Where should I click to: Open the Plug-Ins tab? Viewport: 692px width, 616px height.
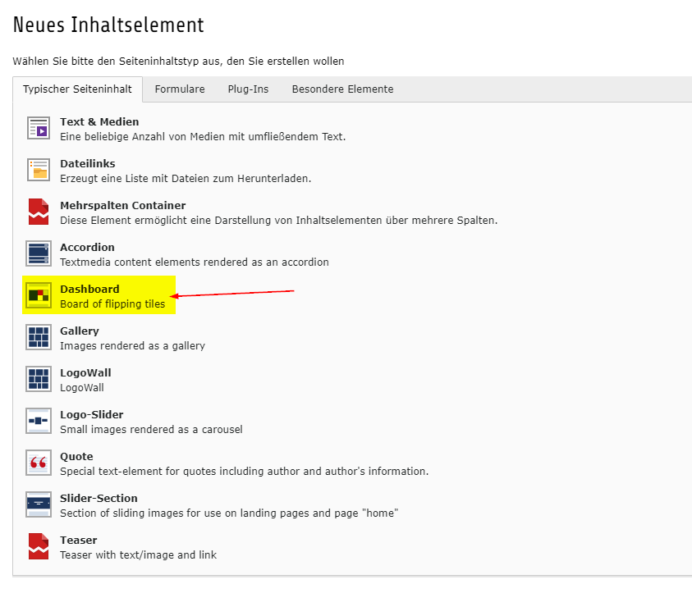tap(248, 89)
